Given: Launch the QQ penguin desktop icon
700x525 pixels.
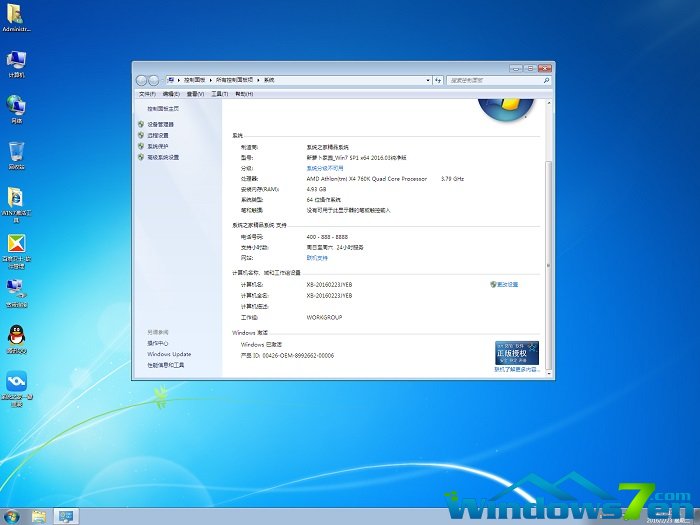Looking at the screenshot, I should tap(16, 335).
